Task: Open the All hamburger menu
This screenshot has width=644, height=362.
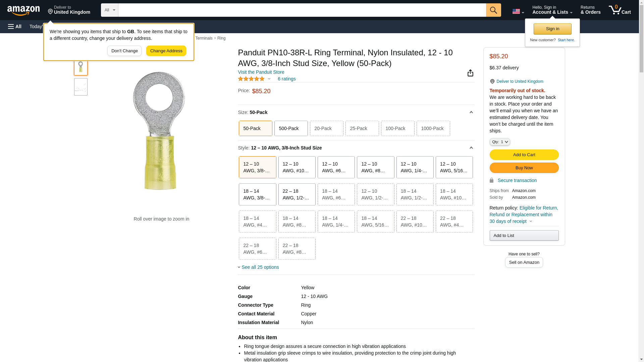Action: pyautogui.click(x=15, y=26)
